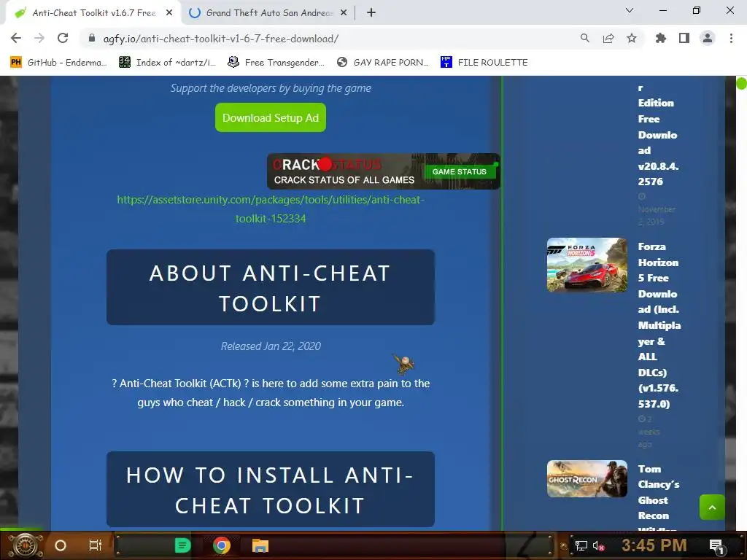Click the Download Setup Ad button
Viewport: 747px width, 560px height.
point(271,117)
